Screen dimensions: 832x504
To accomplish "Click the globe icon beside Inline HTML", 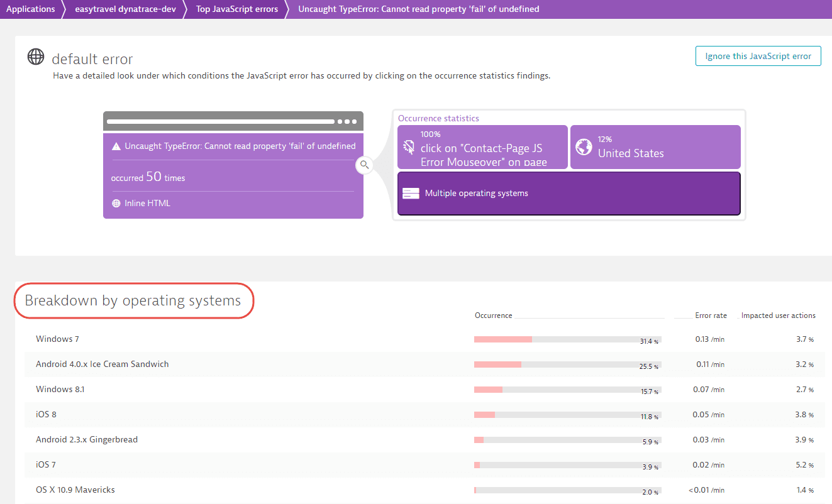I will pos(116,204).
